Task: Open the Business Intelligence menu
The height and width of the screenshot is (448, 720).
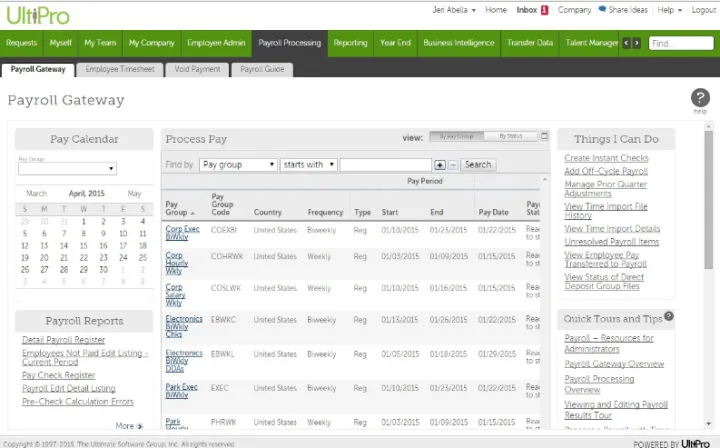Action: pyautogui.click(x=459, y=43)
